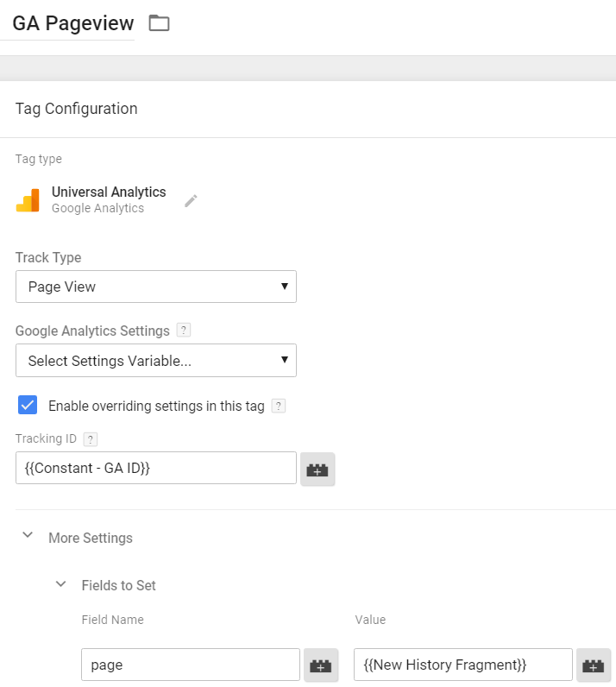Screen dimensions: 616x687
Task: Open variable picker beside the page field
Action: click(320, 665)
